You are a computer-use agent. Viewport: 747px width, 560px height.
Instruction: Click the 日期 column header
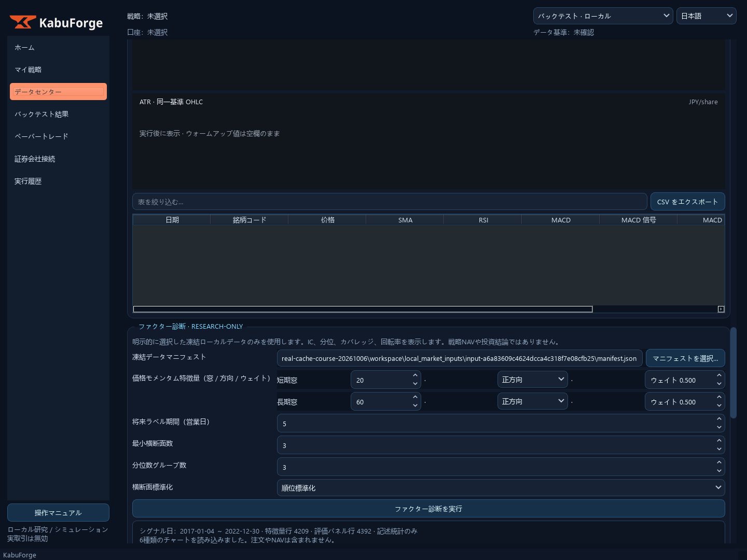pos(172,220)
